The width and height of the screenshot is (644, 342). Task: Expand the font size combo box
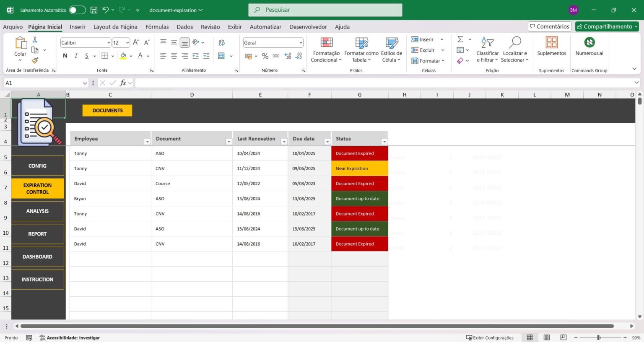point(127,42)
